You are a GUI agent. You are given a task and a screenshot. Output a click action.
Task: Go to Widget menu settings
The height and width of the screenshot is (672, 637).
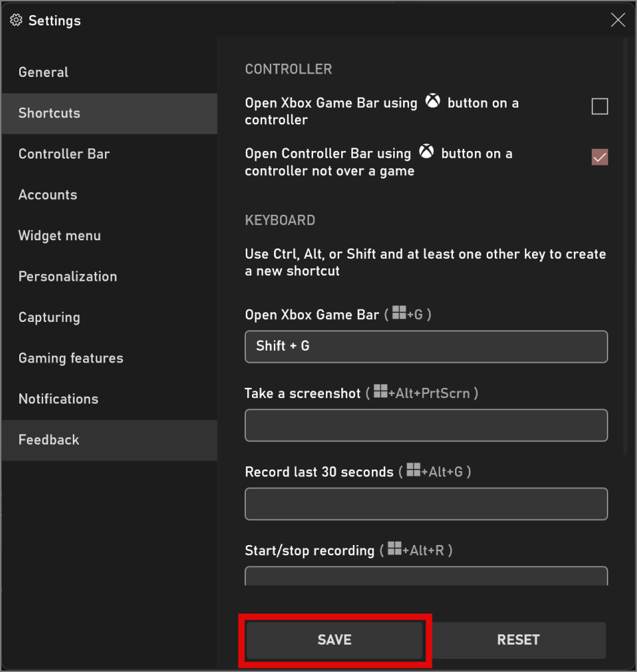(x=60, y=235)
